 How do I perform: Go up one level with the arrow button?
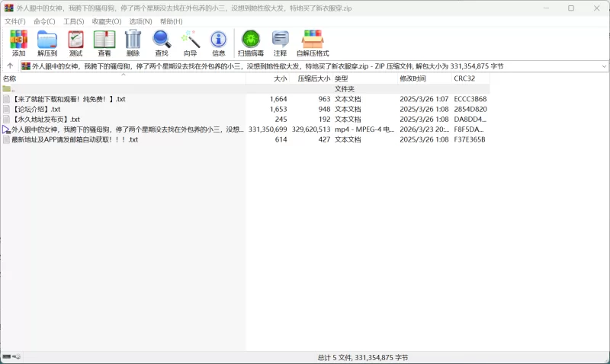pos(10,66)
